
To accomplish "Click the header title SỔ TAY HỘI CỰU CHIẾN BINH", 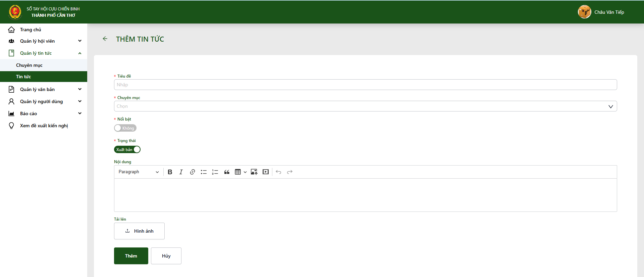I will coord(53,9).
